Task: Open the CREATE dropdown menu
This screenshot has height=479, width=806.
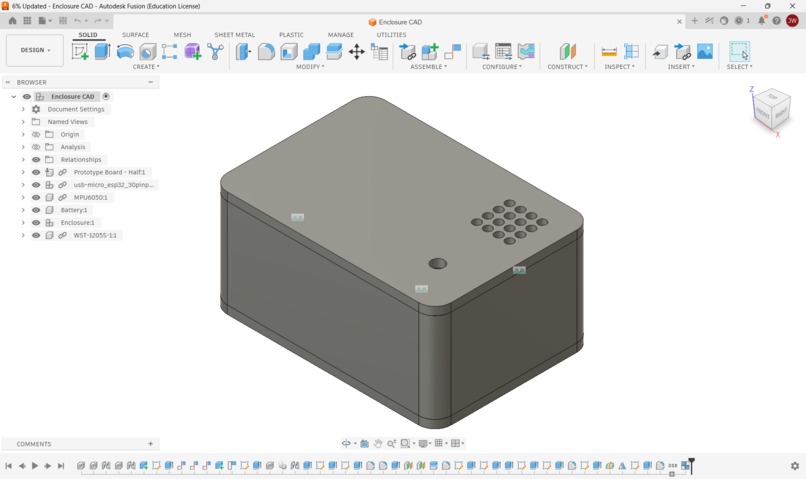Action: click(146, 67)
